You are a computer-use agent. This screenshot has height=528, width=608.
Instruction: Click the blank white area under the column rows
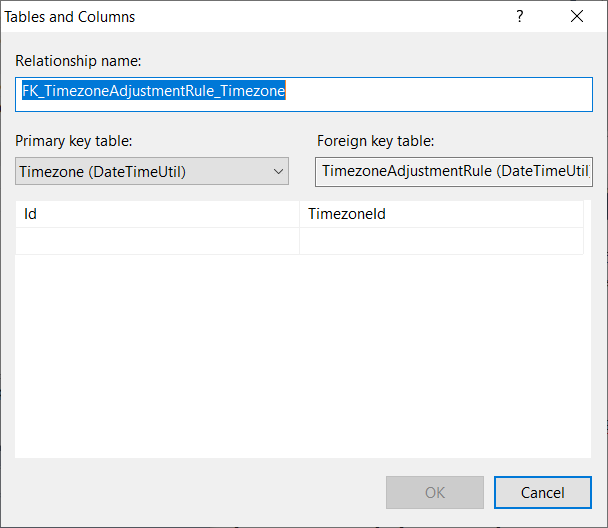coord(300,360)
